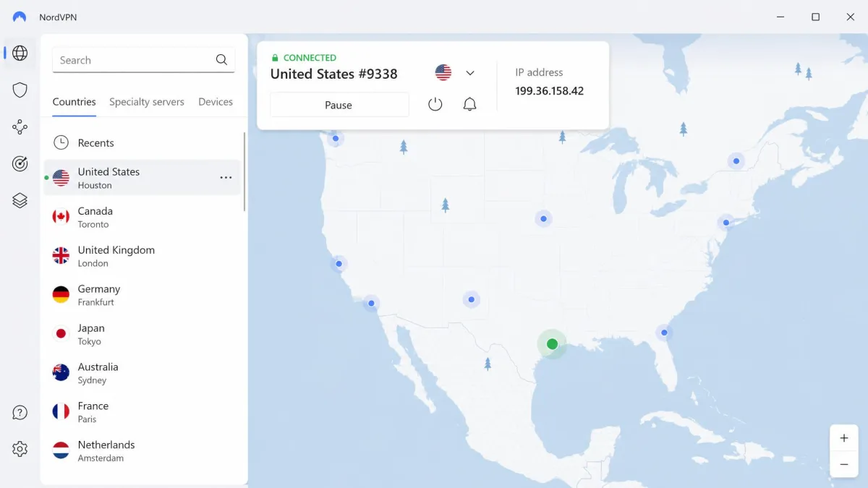Select Canada Toronto in list
Image resolution: width=868 pixels, height=488 pixels.
click(x=142, y=217)
